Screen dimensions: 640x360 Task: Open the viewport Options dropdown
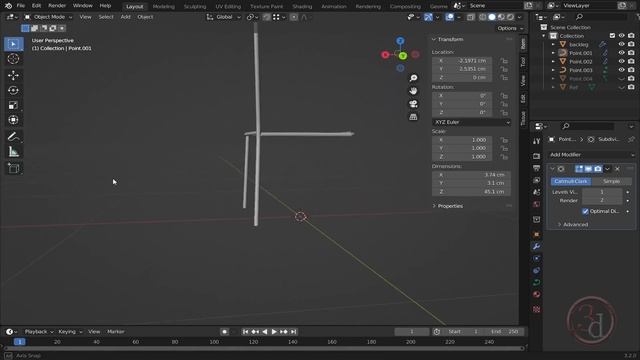click(510, 28)
